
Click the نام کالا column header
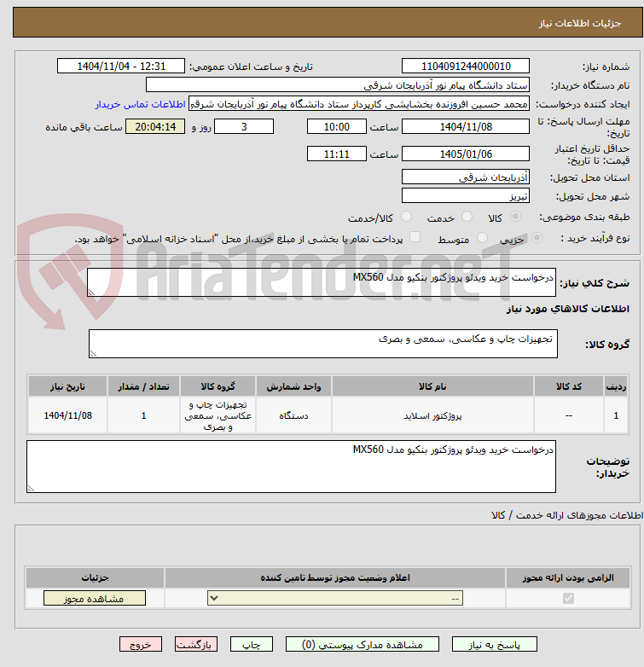coord(432,386)
